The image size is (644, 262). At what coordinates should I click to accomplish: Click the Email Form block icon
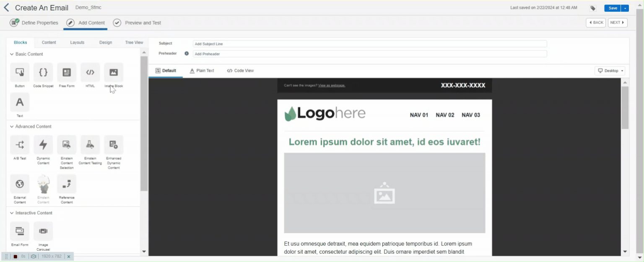(20, 231)
